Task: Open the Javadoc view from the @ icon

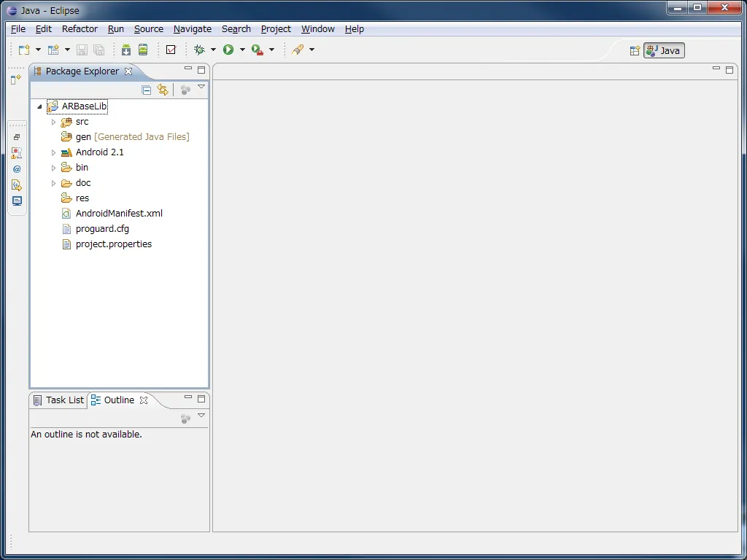Action: point(17,168)
